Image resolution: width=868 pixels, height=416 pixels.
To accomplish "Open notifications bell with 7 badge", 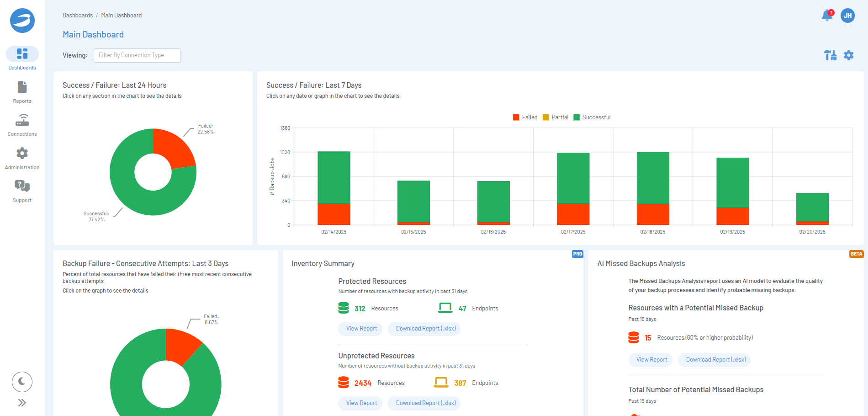I will tap(827, 15).
